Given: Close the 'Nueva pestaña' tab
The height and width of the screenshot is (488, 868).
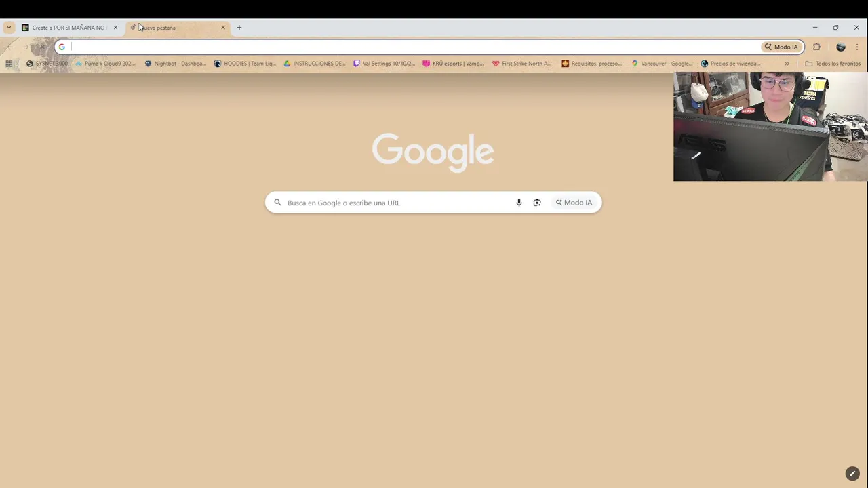Looking at the screenshot, I should point(223,28).
